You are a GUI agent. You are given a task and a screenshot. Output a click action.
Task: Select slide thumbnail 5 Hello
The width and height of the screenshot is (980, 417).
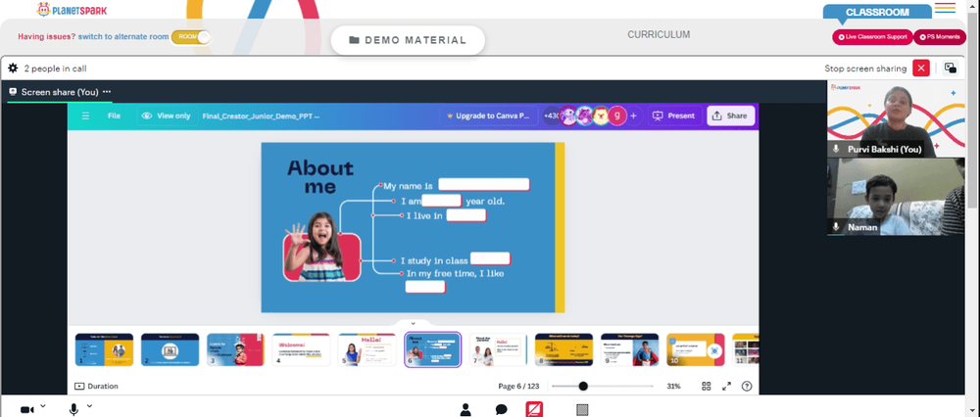coord(367,349)
